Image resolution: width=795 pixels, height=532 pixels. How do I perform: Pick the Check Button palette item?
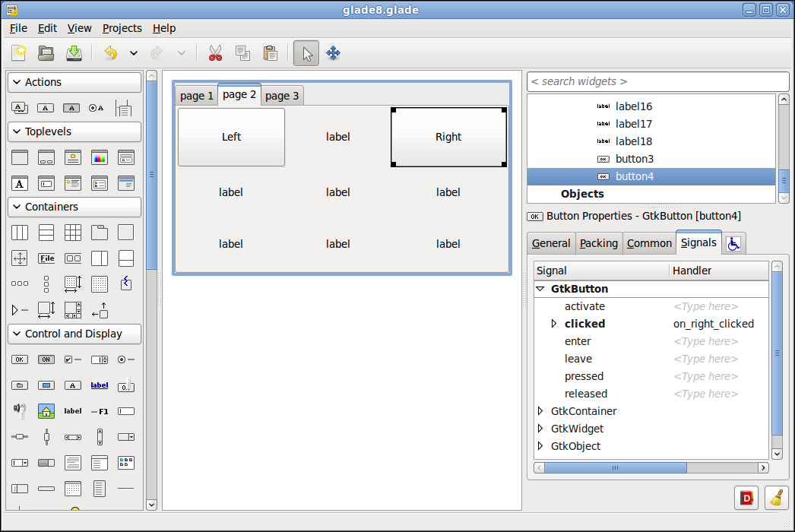(x=72, y=359)
